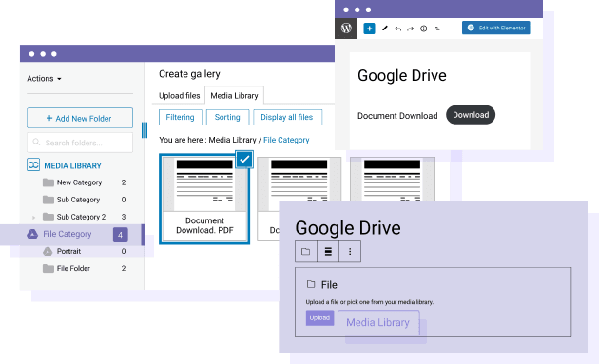Screen dimensions: 599x364
Task: Click the Google Drive icon beside File Category
Action: tap(32, 234)
